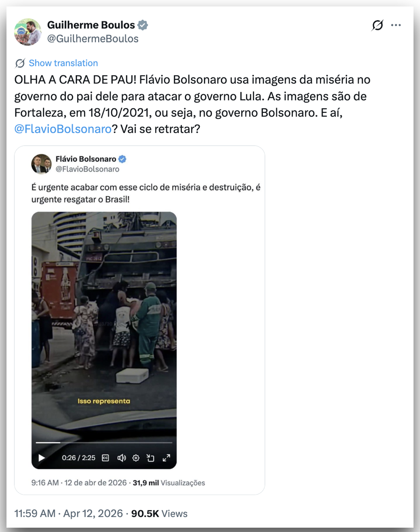The image size is (420, 532).
Task: Toggle closed captions on the video
Action: point(105,458)
